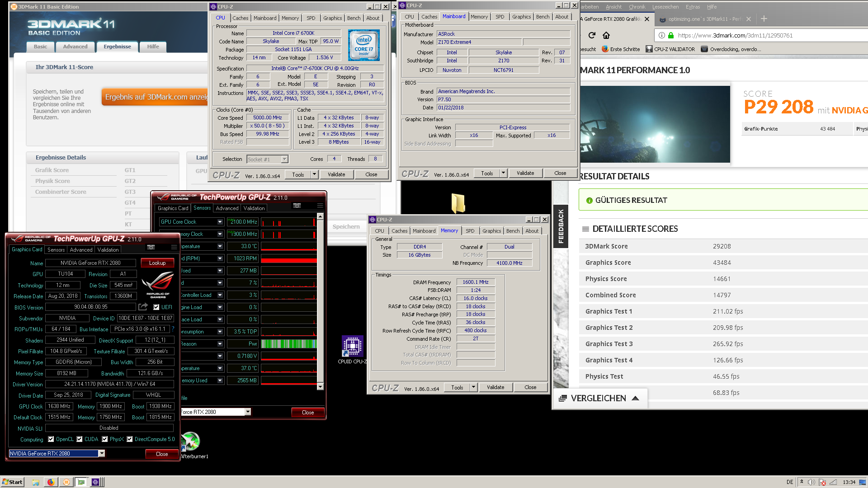Open the GPU Core Clock sensor dropdown
Image resolution: width=868 pixels, height=488 pixels.
[x=220, y=222]
